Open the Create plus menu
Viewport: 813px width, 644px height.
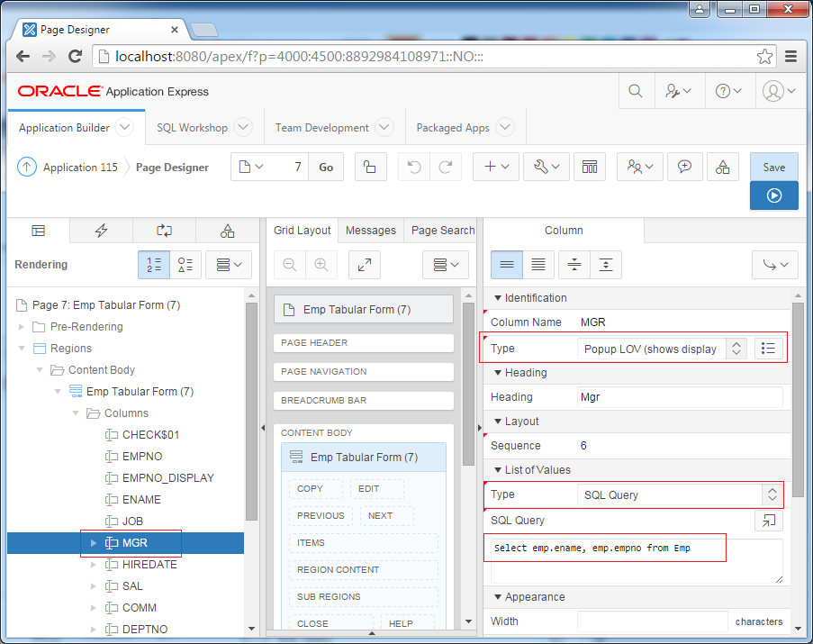pos(496,167)
